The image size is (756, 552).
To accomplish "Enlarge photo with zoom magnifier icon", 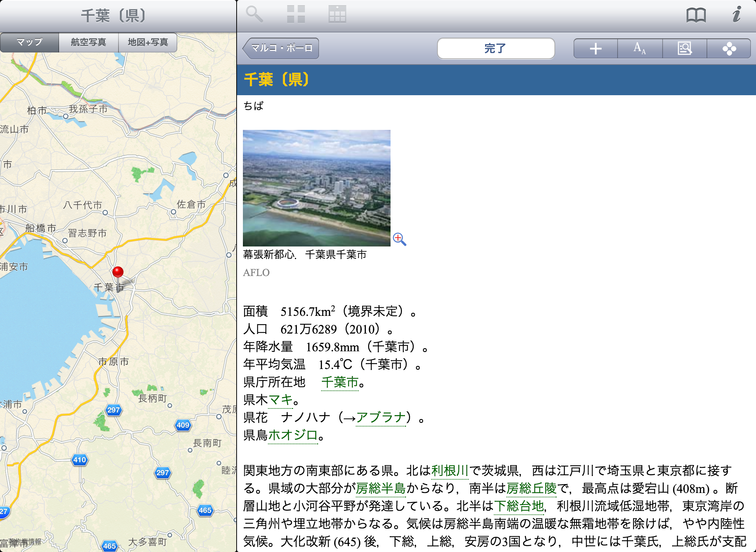I will coord(399,239).
